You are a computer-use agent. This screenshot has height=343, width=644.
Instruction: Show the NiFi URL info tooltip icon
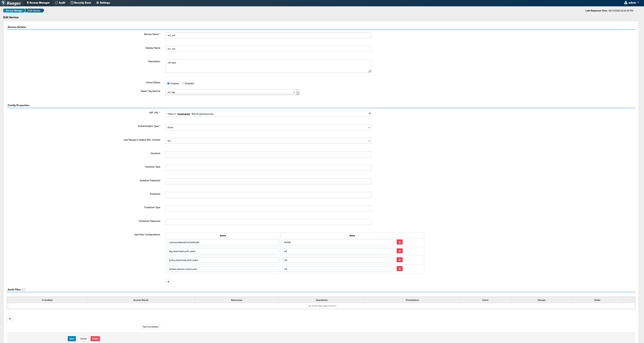click(370, 113)
